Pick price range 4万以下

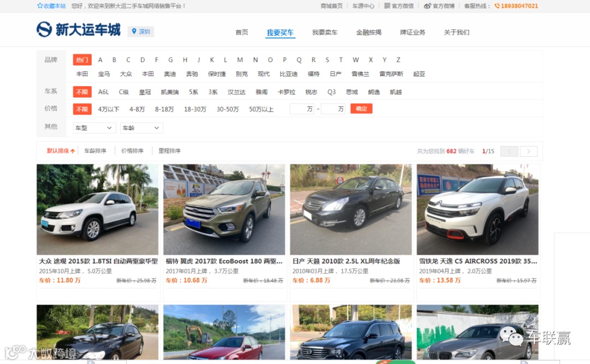(109, 109)
